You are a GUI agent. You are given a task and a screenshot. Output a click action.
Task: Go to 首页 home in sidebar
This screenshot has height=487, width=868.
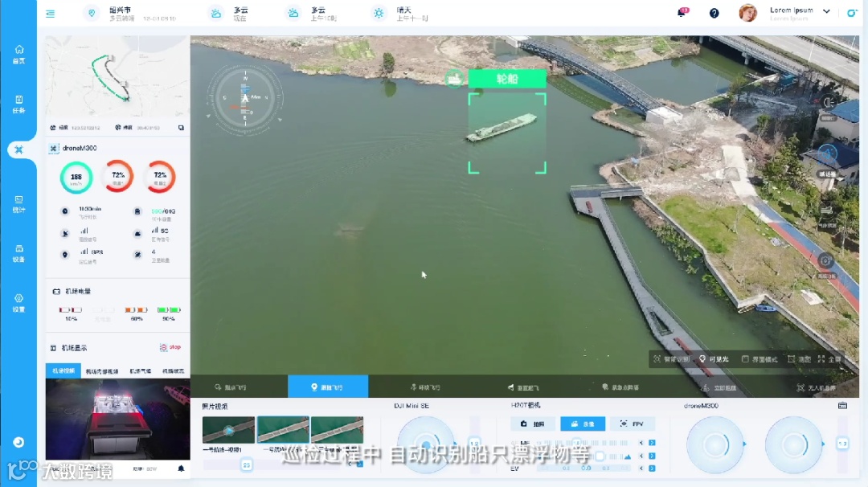click(x=18, y=54)
